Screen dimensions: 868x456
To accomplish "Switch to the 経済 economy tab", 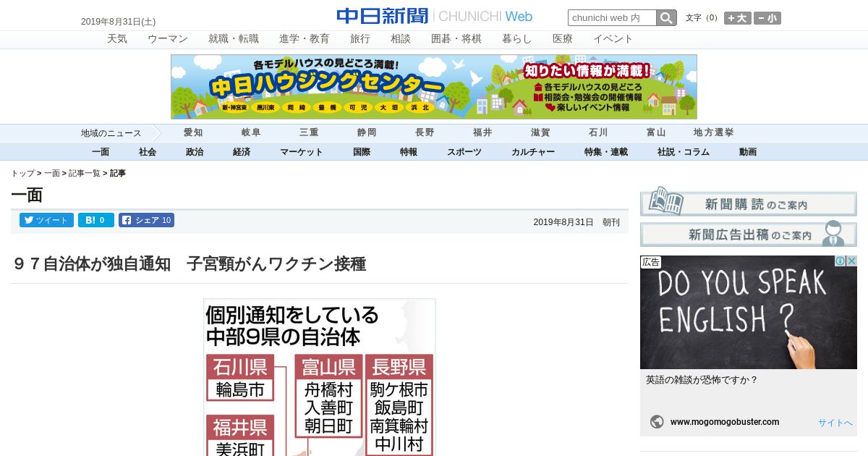I will coord(242,152).
